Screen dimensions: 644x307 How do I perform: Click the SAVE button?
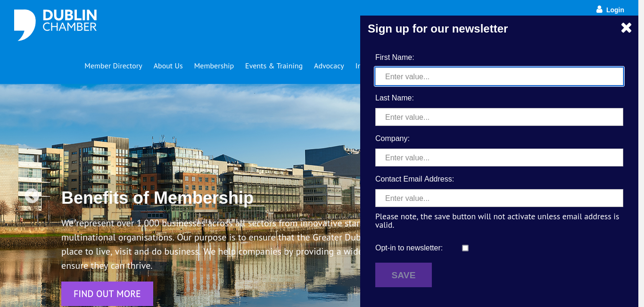pyautogui.click(x=404, y=275)
